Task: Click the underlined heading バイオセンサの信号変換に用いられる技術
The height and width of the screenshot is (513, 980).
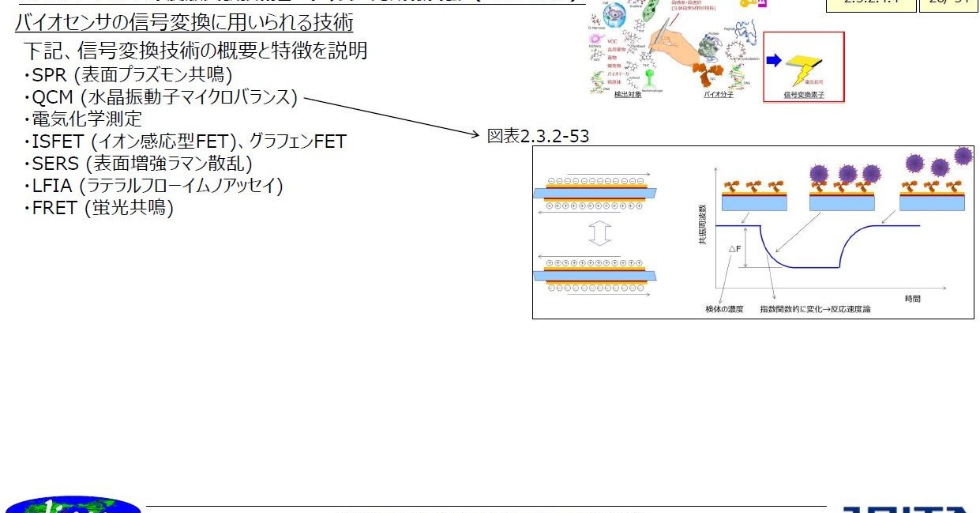Action: click(x=183, y=23)
